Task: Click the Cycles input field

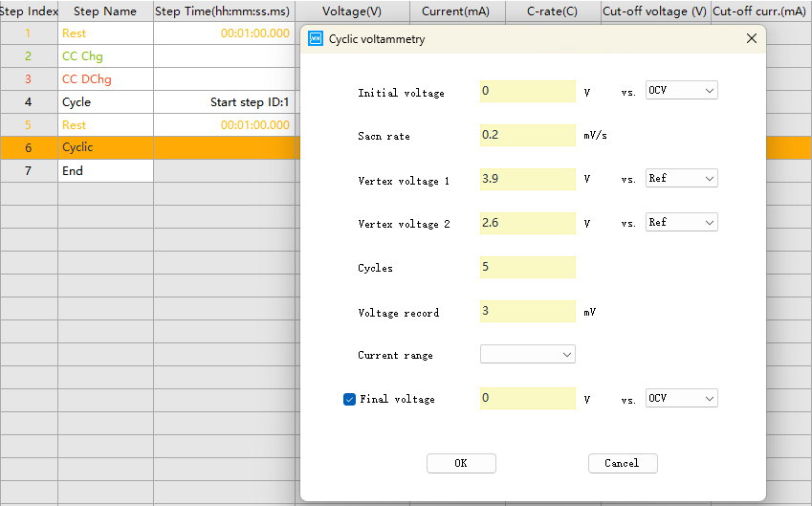Action: pos(527,267)
